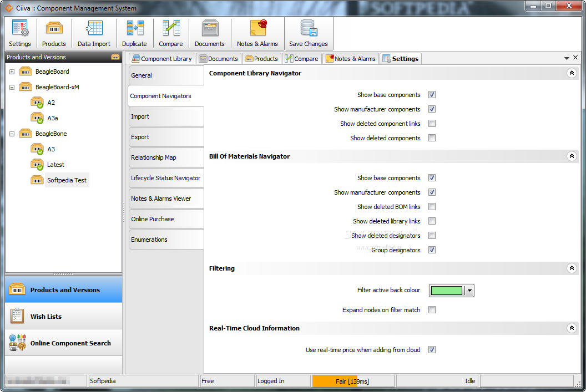Click the Save Changes database icon
The image size is (586, 392).
tap(309, 28)
